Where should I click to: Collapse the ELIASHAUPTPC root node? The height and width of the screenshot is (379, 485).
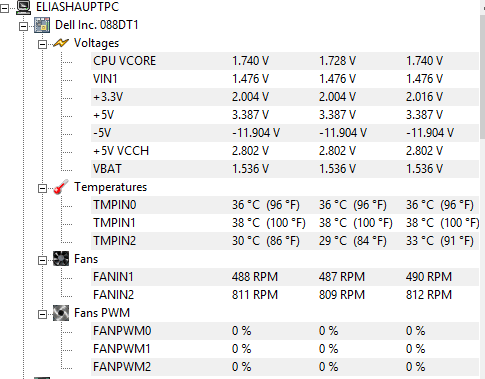point(4,9)
